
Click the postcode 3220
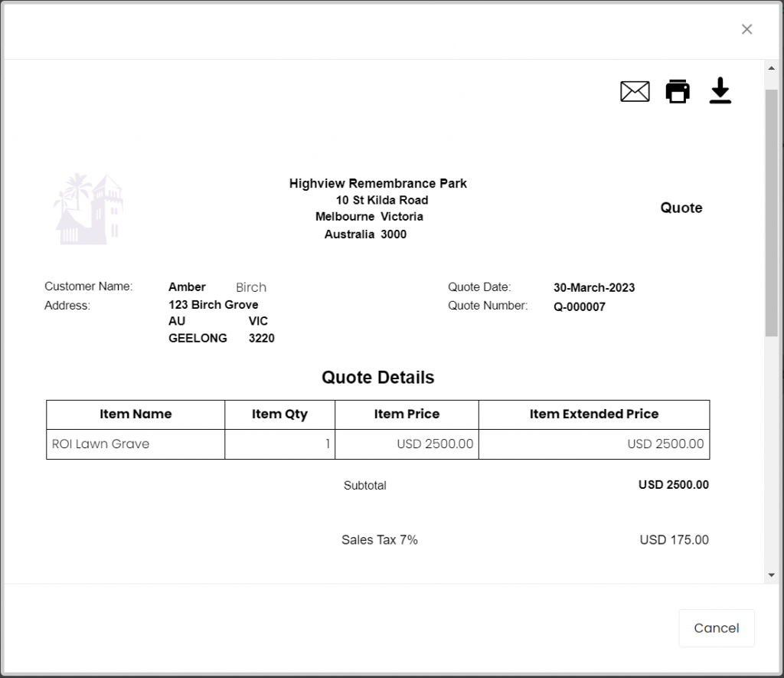coord(262,339)
